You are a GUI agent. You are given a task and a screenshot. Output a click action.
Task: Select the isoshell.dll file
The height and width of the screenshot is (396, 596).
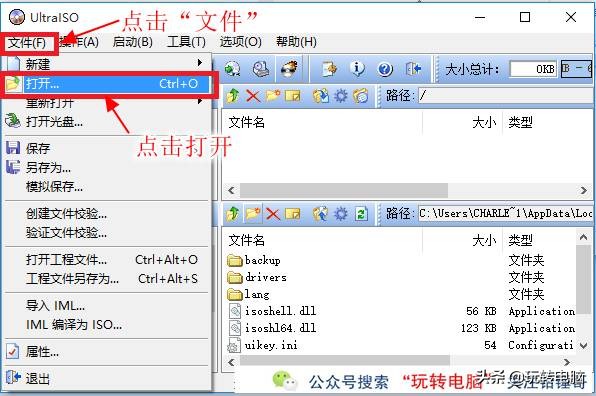(x=272, y=311)
